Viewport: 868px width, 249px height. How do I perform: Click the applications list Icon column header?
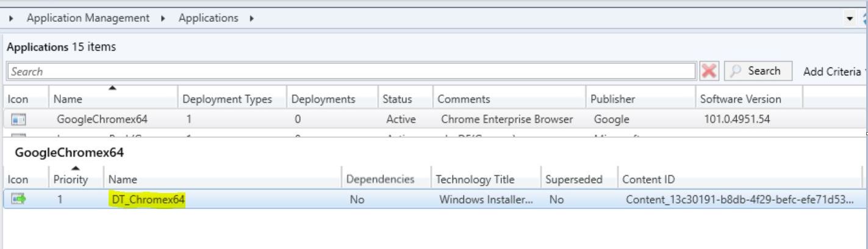(26, 99)
